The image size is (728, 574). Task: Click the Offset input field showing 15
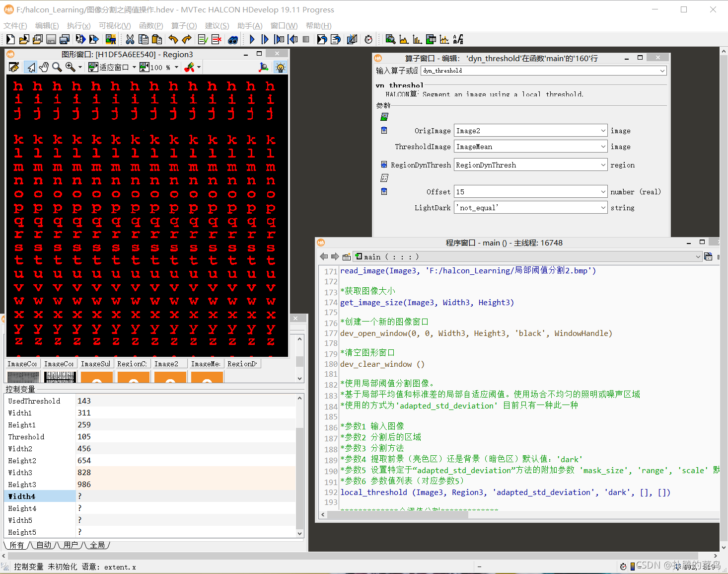tap(526, 192)
